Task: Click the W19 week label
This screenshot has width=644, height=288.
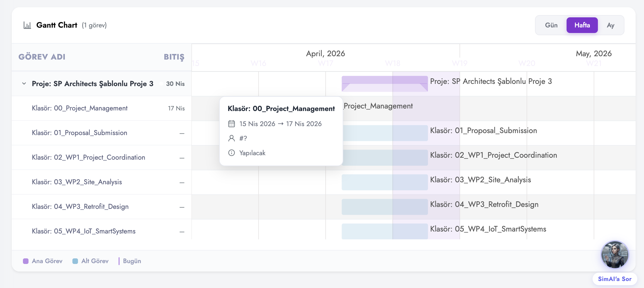Action: click(x=460, y=63)
